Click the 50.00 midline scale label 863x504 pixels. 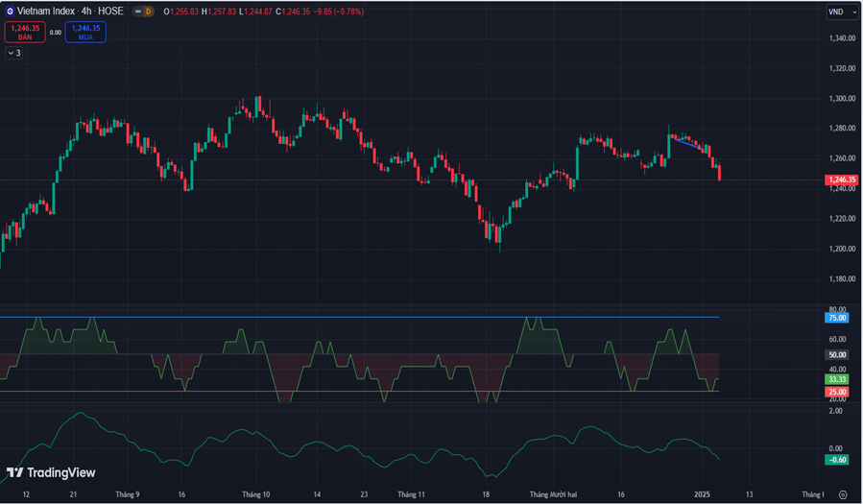click(x=836, y=354)
